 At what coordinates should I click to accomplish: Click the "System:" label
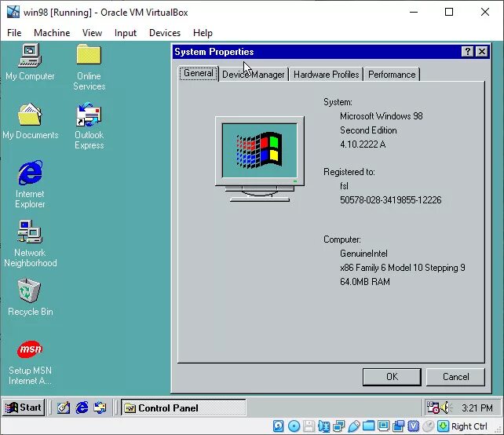tap(338, 102)
